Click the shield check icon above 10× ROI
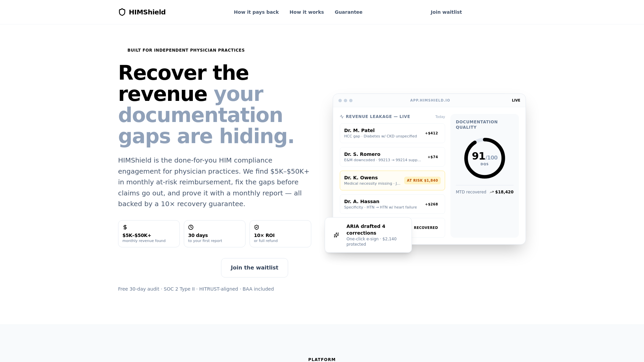 point(257,227)
